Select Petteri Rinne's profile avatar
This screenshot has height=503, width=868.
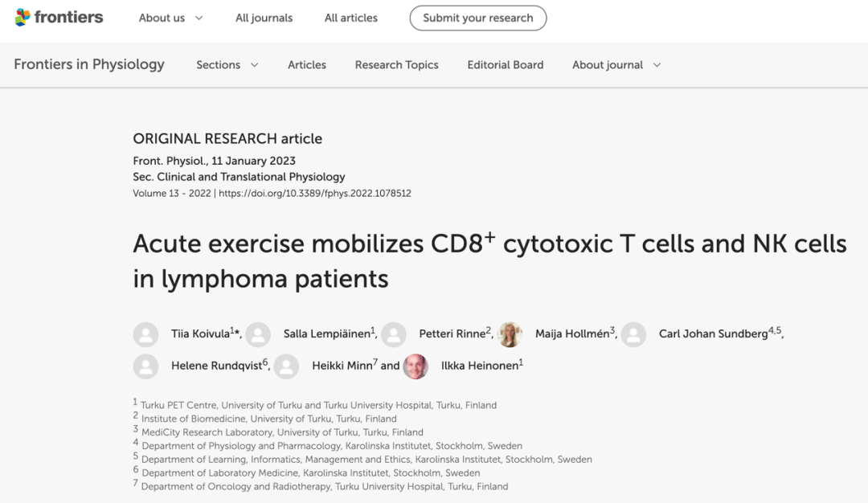click(394, 335)
